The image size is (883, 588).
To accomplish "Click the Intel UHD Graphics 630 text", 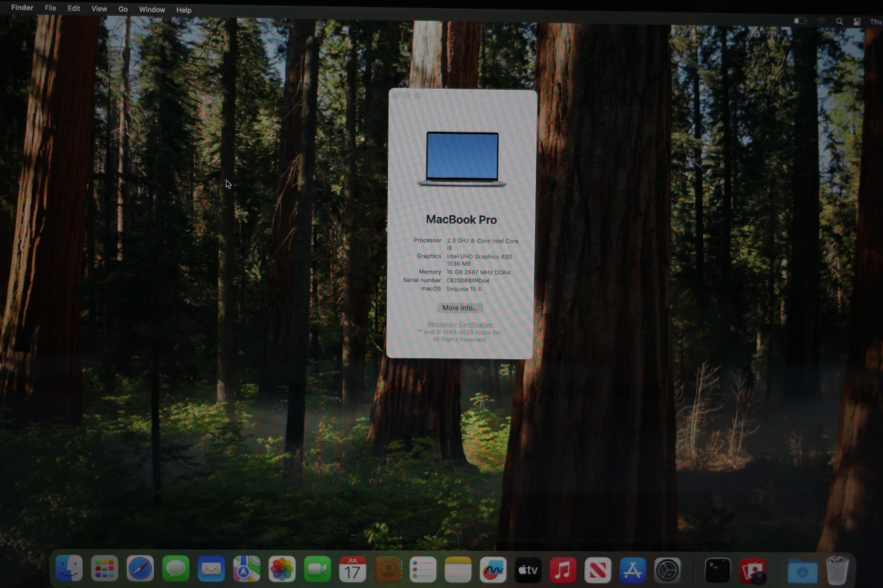I will tap(479, 256).
